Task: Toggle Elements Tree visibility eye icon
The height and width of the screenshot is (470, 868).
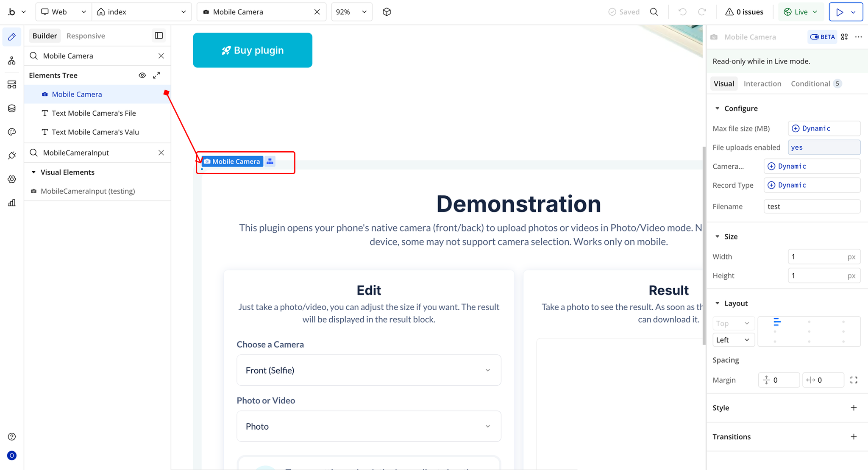Action: [x=142, y=75]
